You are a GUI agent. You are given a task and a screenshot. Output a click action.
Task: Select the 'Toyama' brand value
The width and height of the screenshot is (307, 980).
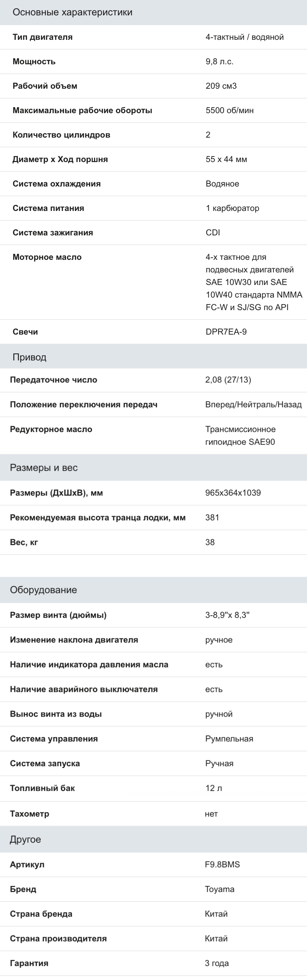(x=219, y=889)
